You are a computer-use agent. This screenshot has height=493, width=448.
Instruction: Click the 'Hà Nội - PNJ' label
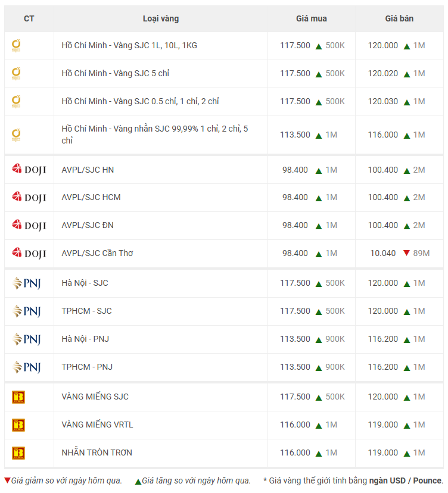85,339
